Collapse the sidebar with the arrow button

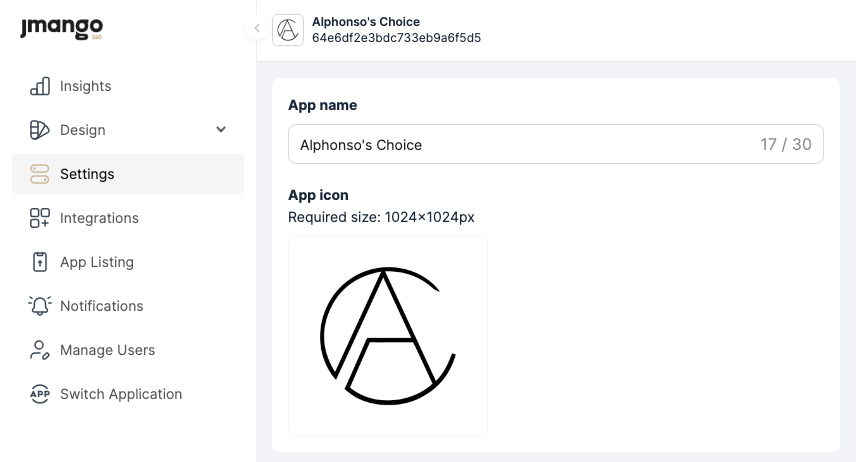(x=256, y=29)
